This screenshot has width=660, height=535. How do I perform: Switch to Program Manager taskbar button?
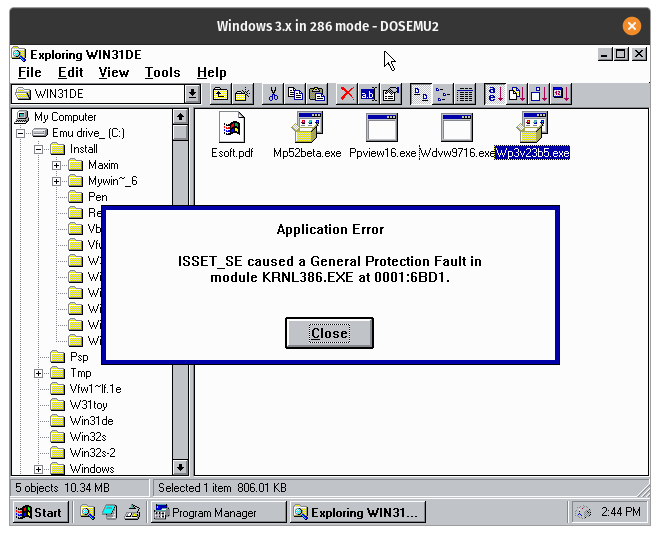219,512
